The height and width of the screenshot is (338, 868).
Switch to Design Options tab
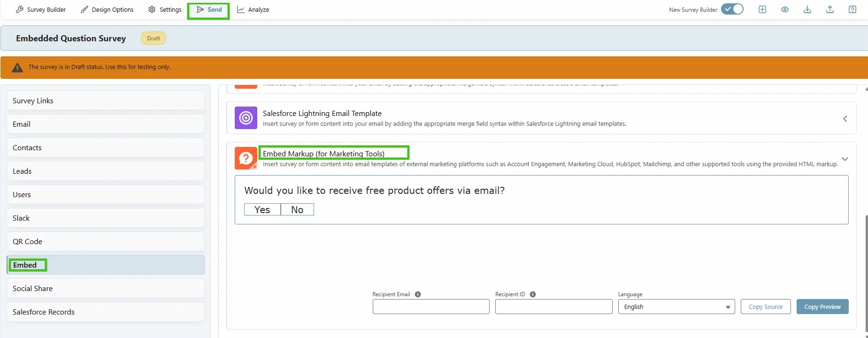click(x=107, y=9)
